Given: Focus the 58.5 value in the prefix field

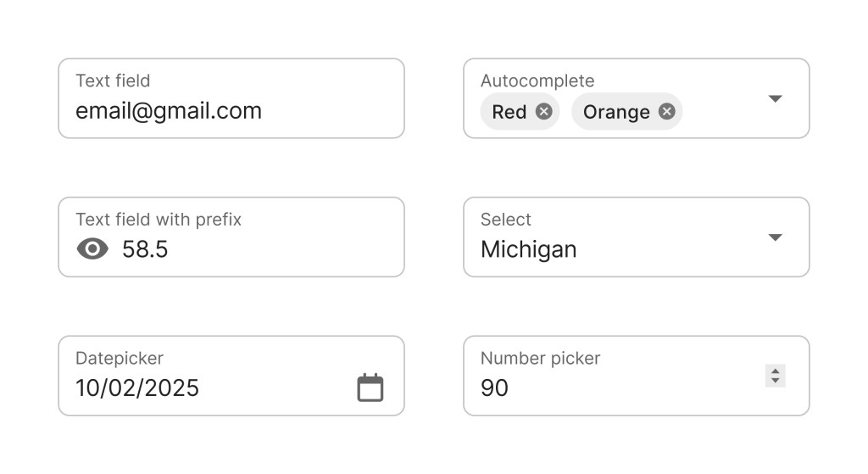Looking at the screenshot, I should [145, 249].
